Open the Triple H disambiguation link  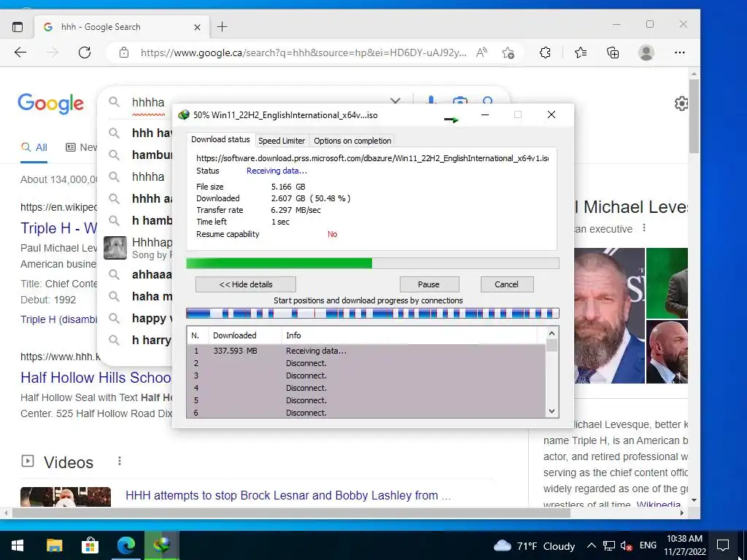point(58,319)
